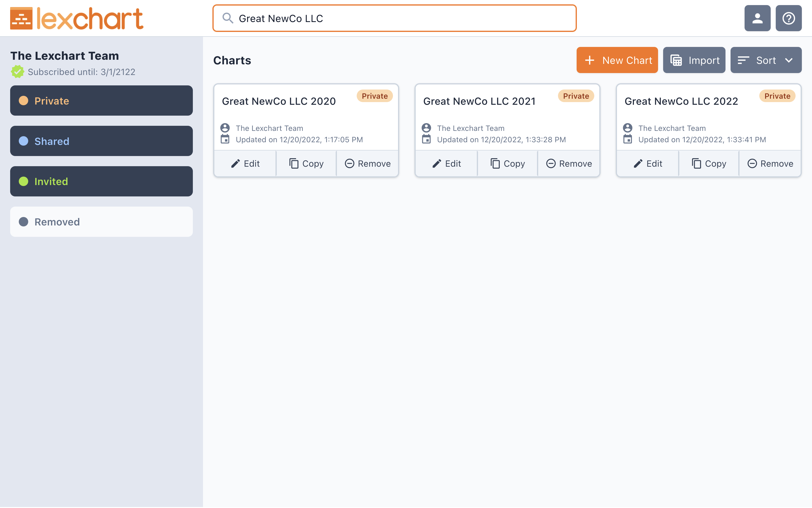The height and width of the screenshot is (508, 812).
Task: Click owner avatar icon on 2022 card
Action: 627,128
